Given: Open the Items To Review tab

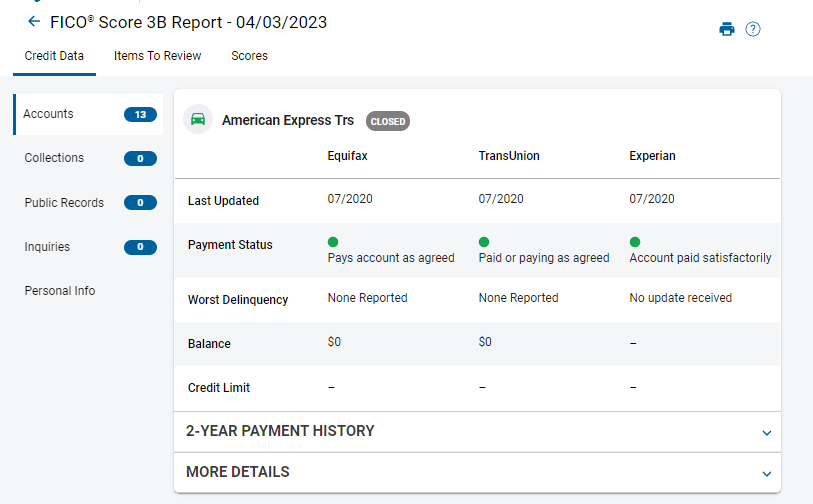Looking at the screenshot, I should 157,56.
